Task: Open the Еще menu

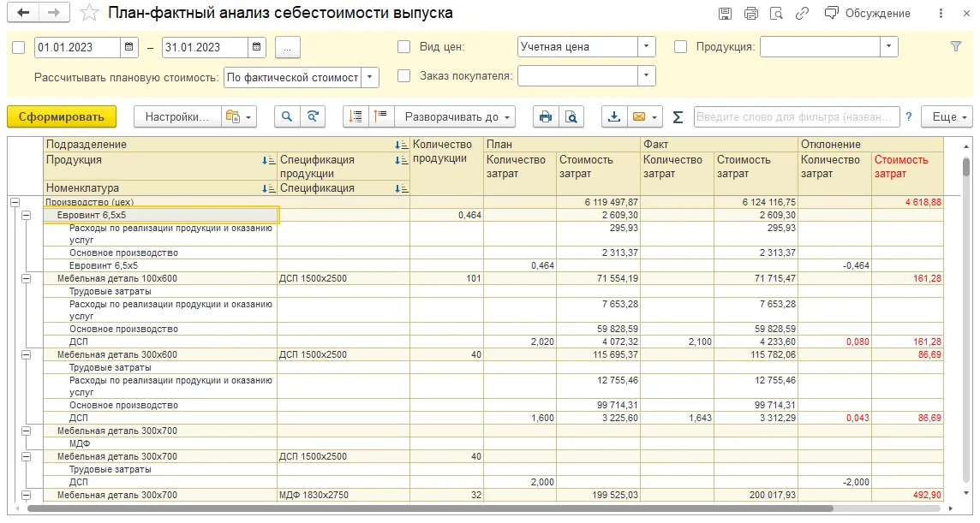Action: 947,117
